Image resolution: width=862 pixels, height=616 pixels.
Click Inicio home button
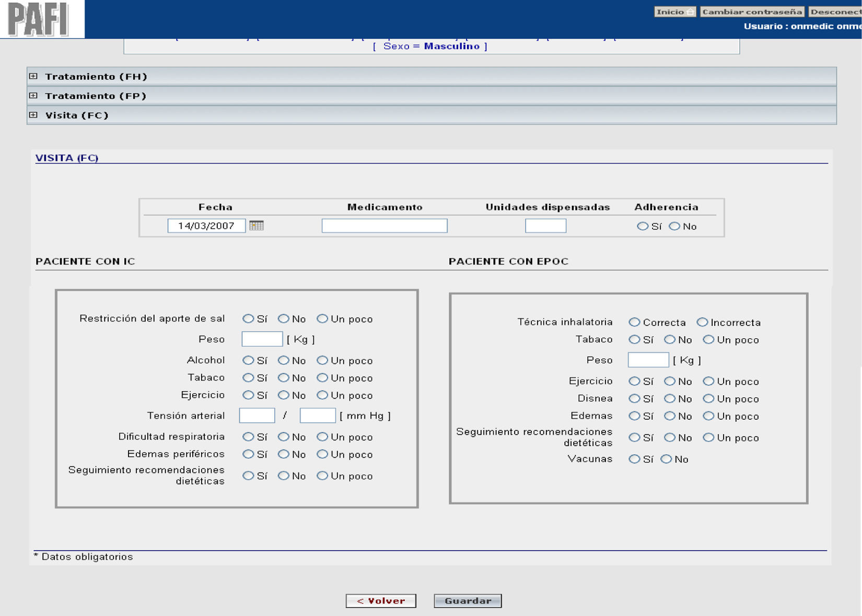(x=674, y=11)
